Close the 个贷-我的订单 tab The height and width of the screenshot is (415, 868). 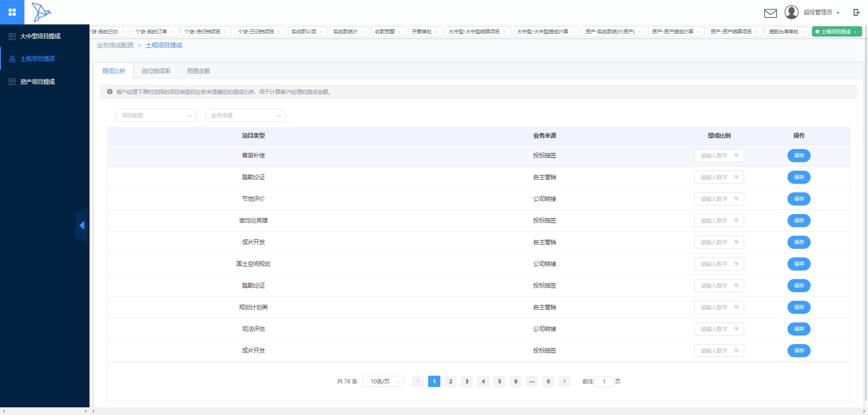pyautogui.click(x=172, y=32)
